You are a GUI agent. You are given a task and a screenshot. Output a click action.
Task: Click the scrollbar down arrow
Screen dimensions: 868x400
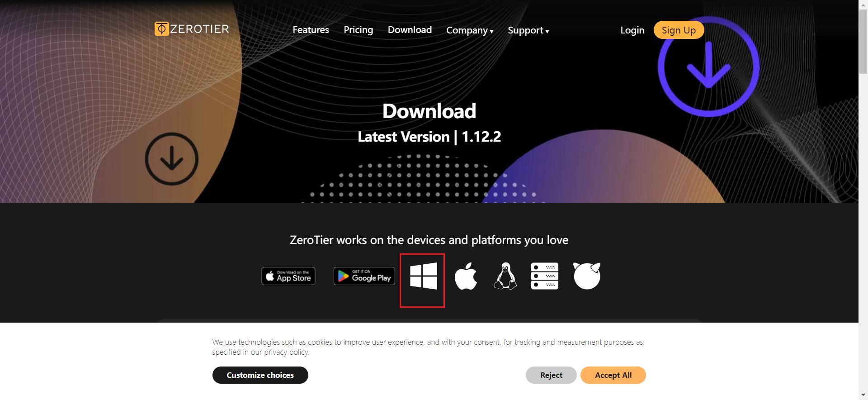pos(863,396)
